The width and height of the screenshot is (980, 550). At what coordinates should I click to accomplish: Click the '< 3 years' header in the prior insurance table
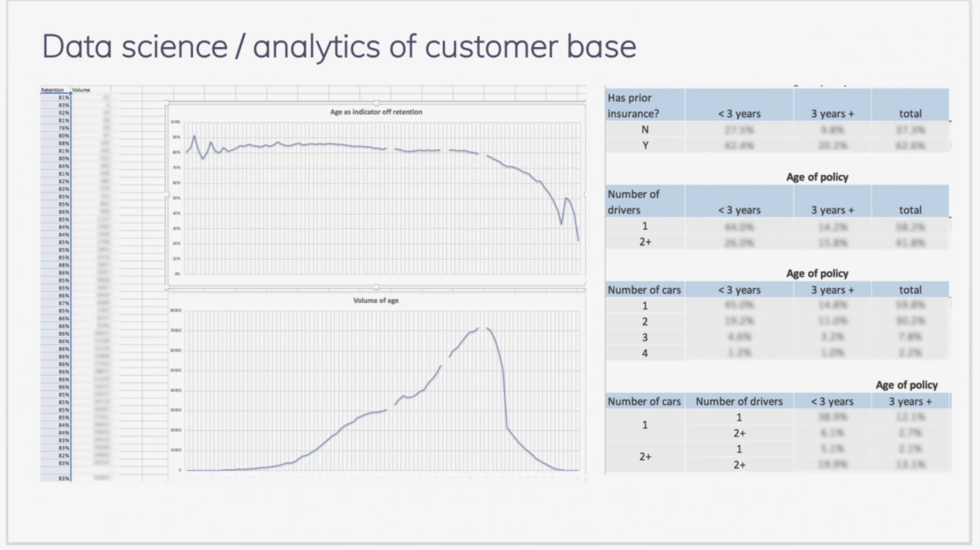pyautogui.click(x=739, y=114)
